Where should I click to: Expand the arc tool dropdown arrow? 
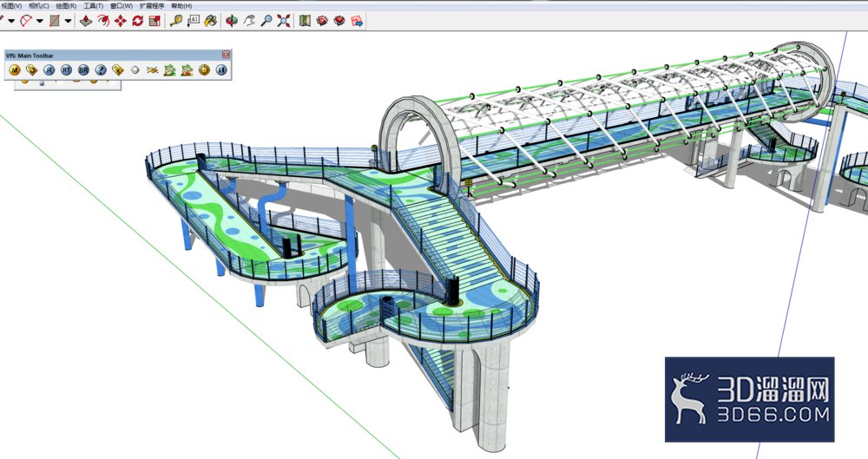[40, 21]
